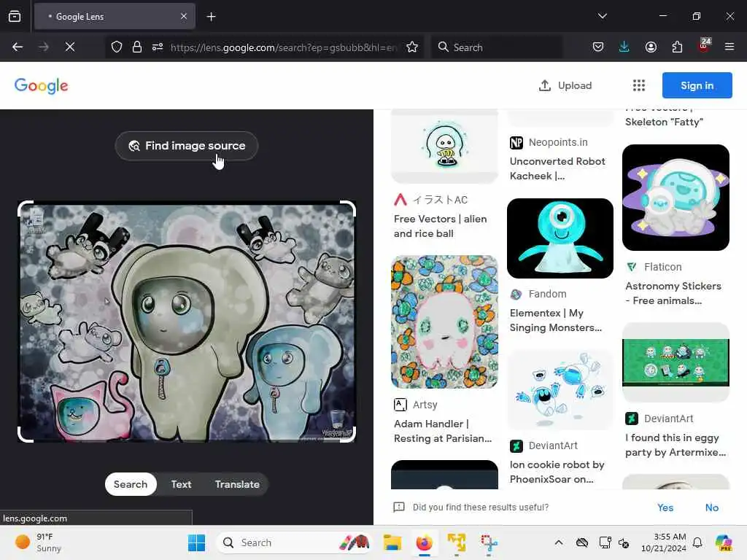The width and height of the screenshot is (747, 560).
Task: Stop loading the page with the X button
Action: click(69, 47)
